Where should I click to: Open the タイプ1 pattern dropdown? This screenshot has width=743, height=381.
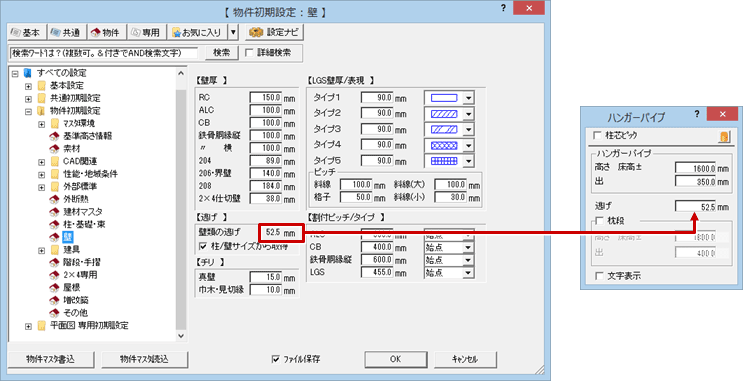pos(468,98)
